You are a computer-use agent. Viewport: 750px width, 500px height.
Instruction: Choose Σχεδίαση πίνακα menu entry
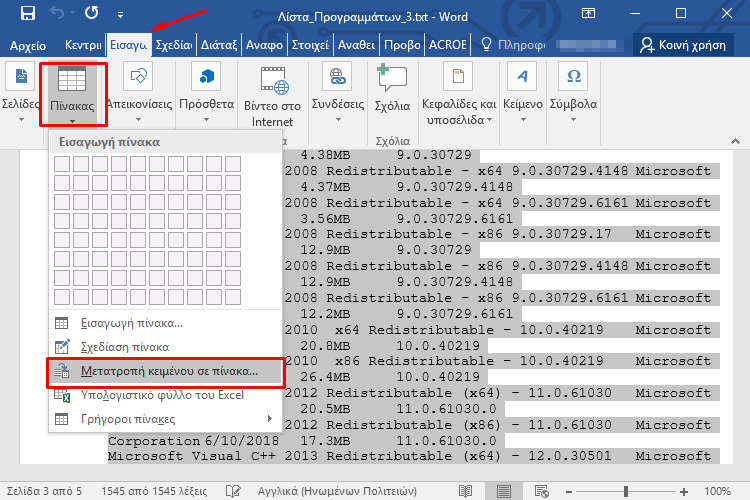[165, 347]
